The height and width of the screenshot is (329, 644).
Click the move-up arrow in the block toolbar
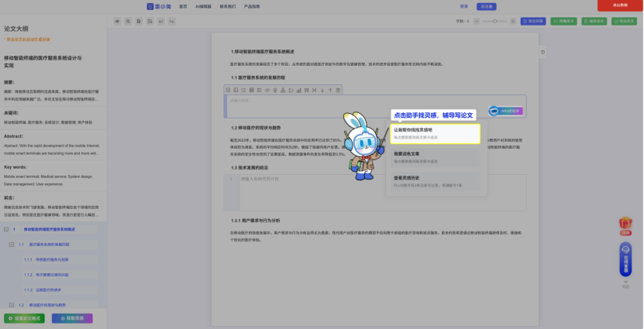(x=330, y=90)
